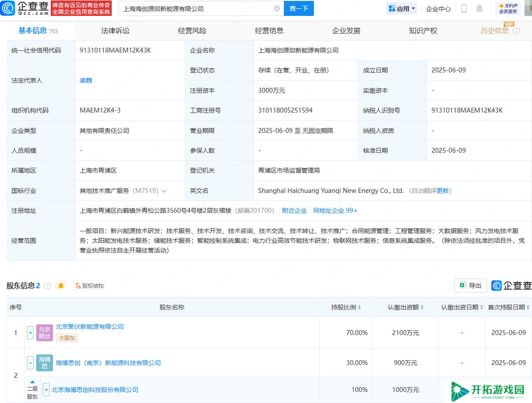Select 青浦区市场监督管理局 text
This screenshot has width=532, height=403.
[289, 170]
